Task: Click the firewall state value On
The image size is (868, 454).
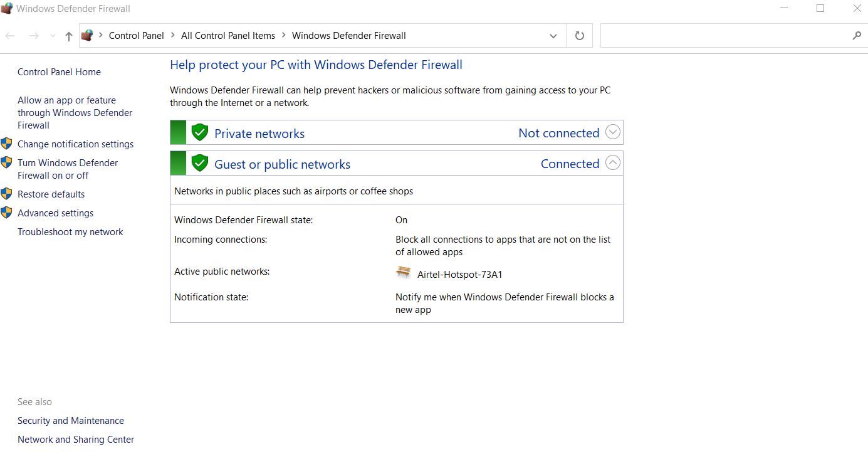Action: coord(401,220)
